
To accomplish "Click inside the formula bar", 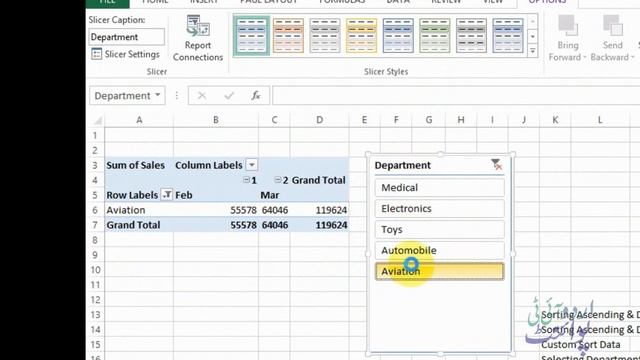I will 455,96.
